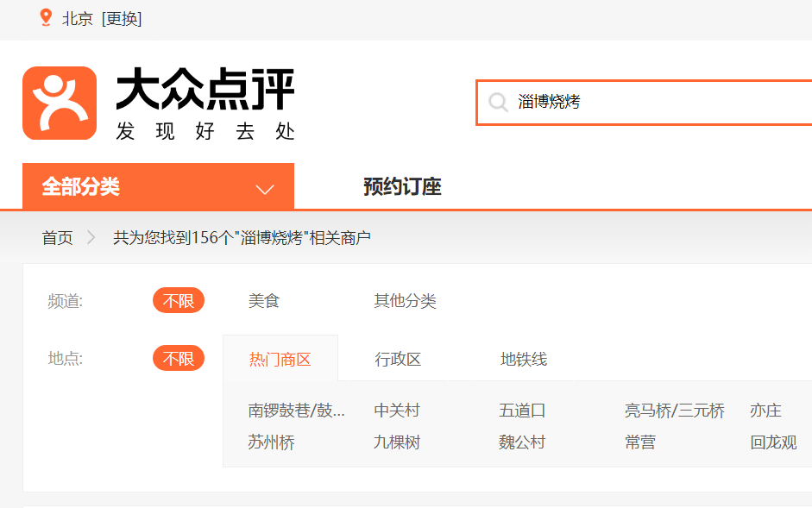Click the search magnifier icon

(498, 103)
